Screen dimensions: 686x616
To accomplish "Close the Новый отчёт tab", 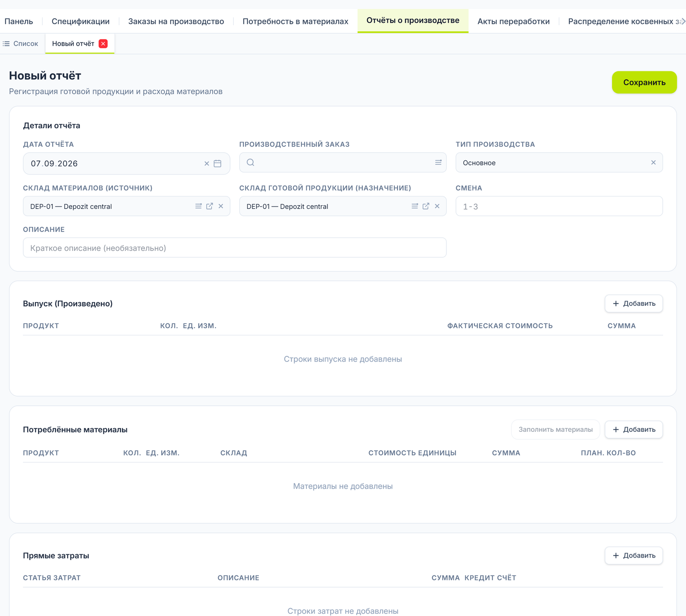I will (x=103, y=43).
